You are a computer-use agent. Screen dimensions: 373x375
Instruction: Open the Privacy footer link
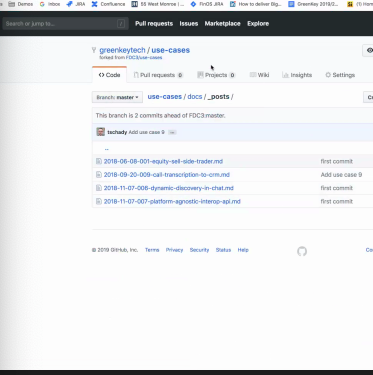tap(174, 250)
